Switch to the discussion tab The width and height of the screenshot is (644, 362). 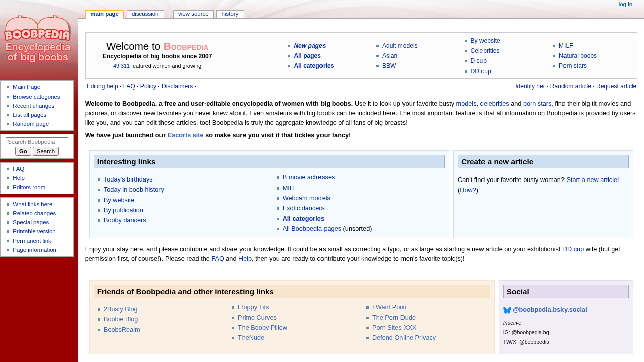point(145,14)
